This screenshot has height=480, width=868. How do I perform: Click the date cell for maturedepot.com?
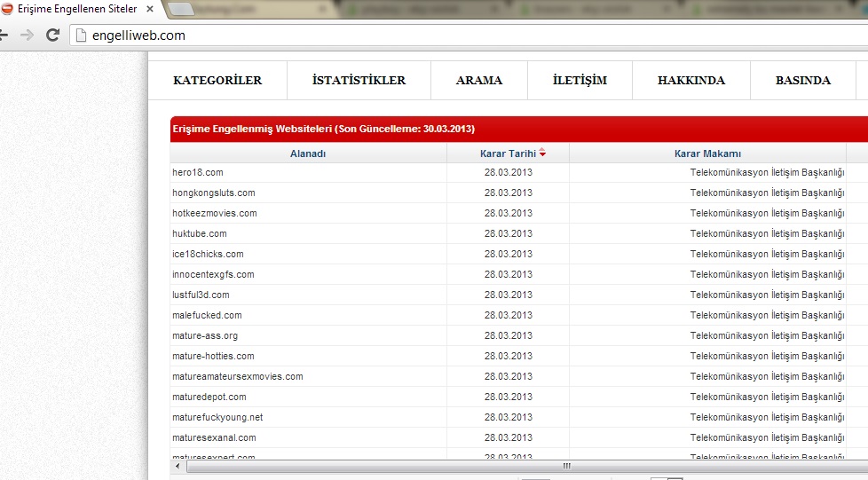[509, 397]
